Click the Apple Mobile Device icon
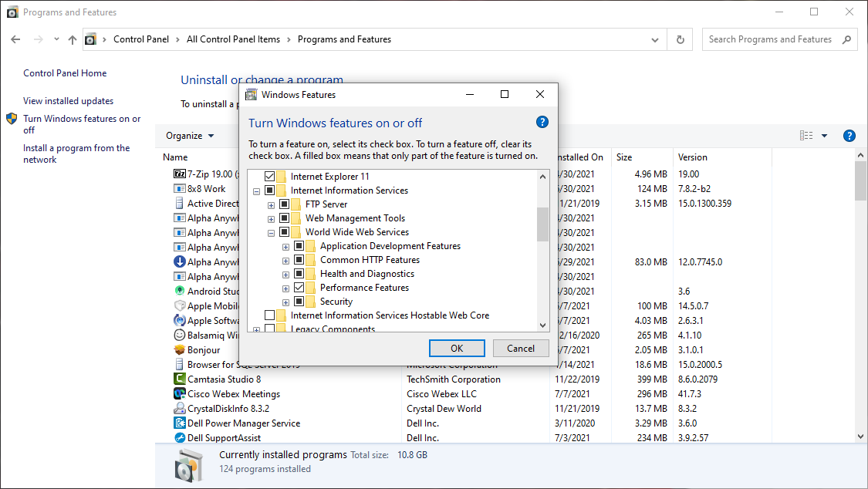Screen dimensions: 868x489 tap(179, 306)
